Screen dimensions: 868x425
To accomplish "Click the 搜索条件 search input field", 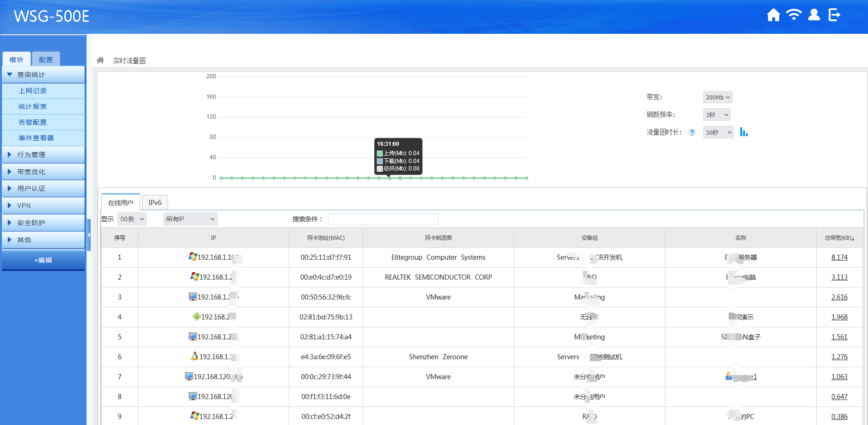I will 383,219.
